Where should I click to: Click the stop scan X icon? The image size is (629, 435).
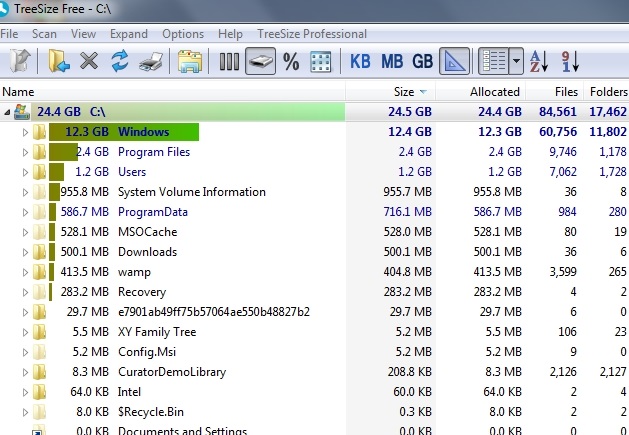pos(89,61)
